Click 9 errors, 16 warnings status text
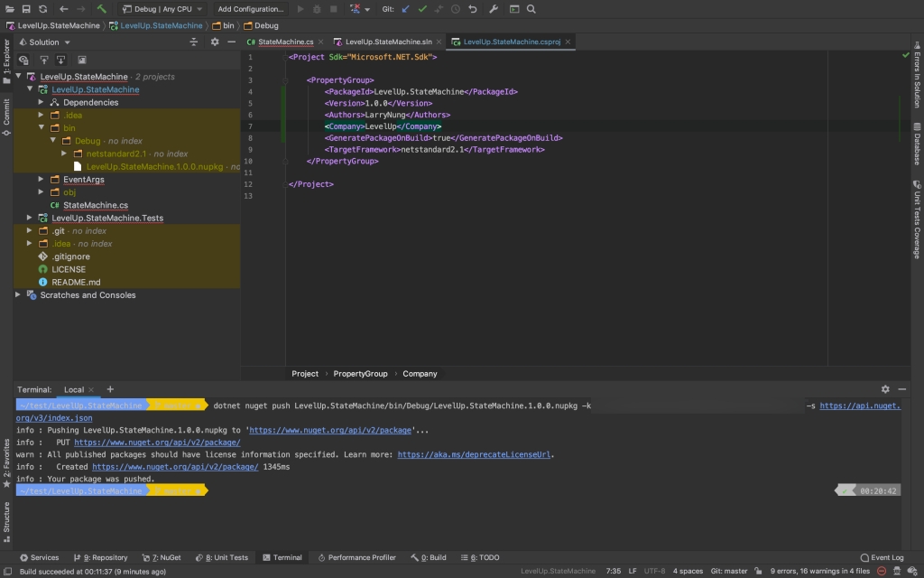The image size is (924, 578). pyautogui.click(x=819, y=571)
